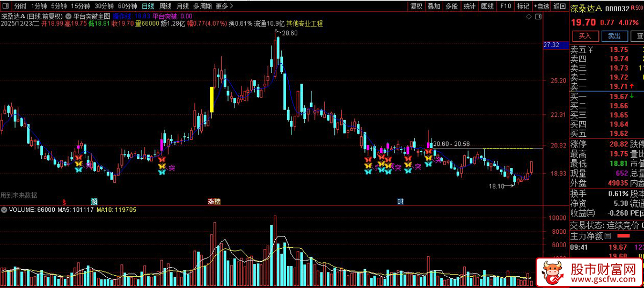Switch to the 30分钟 period

tap(104, 6)
